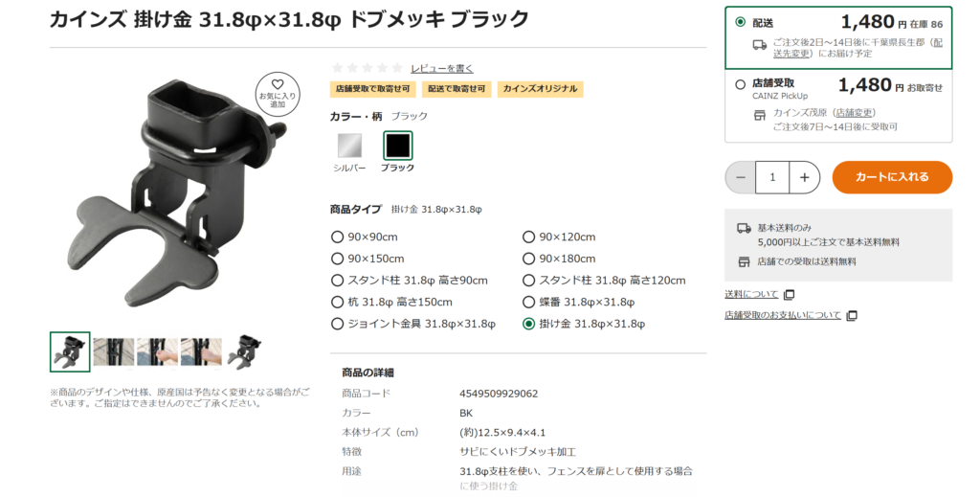The width and height of the screenshot is (980, 497).
Task: Click the delivery truck icon under 配送
Action: pos(759,44)
